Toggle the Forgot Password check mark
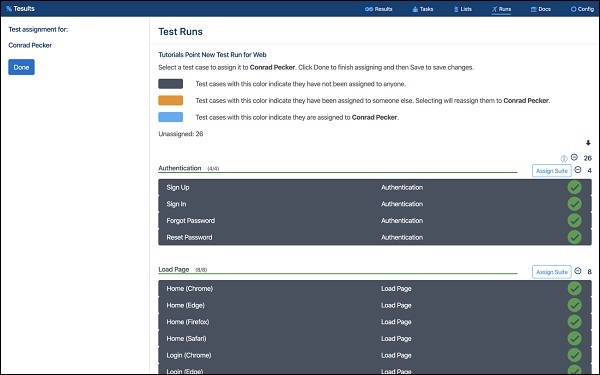 (574, 220)
